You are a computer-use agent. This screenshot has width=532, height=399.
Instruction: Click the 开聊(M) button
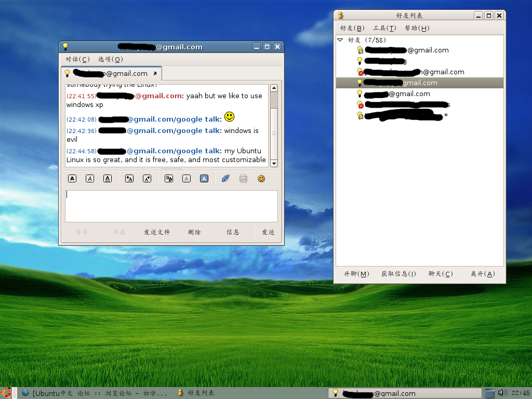click(356, 274)
